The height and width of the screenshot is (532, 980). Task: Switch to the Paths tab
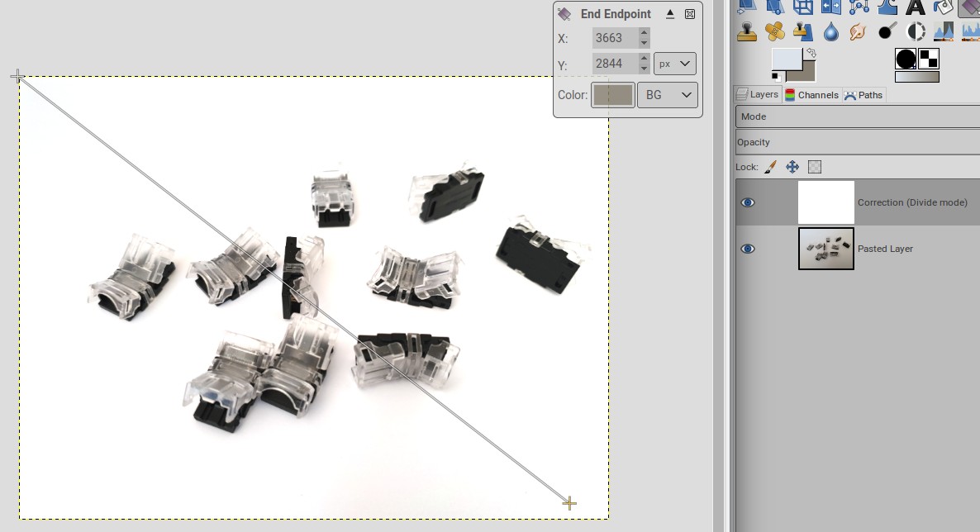click(863, 94)
